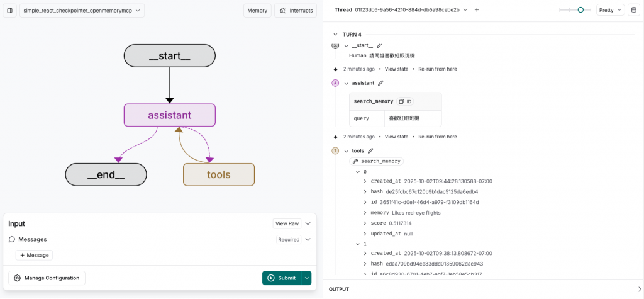
Task: Collapse result item 0 in tools
Action: (358, 172)
